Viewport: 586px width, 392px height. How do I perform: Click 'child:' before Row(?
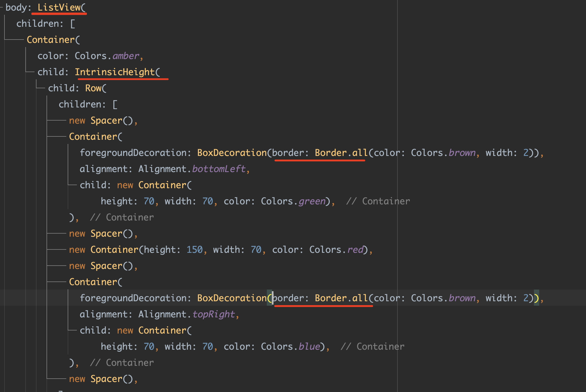coord(64,88)
